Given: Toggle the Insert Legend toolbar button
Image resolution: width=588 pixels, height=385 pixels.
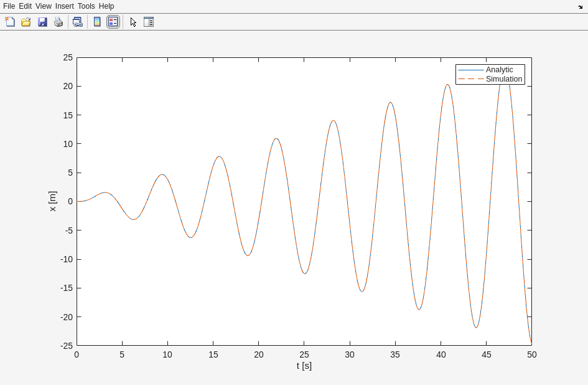Looking at the screenshot, I should (x=113, y=22).
